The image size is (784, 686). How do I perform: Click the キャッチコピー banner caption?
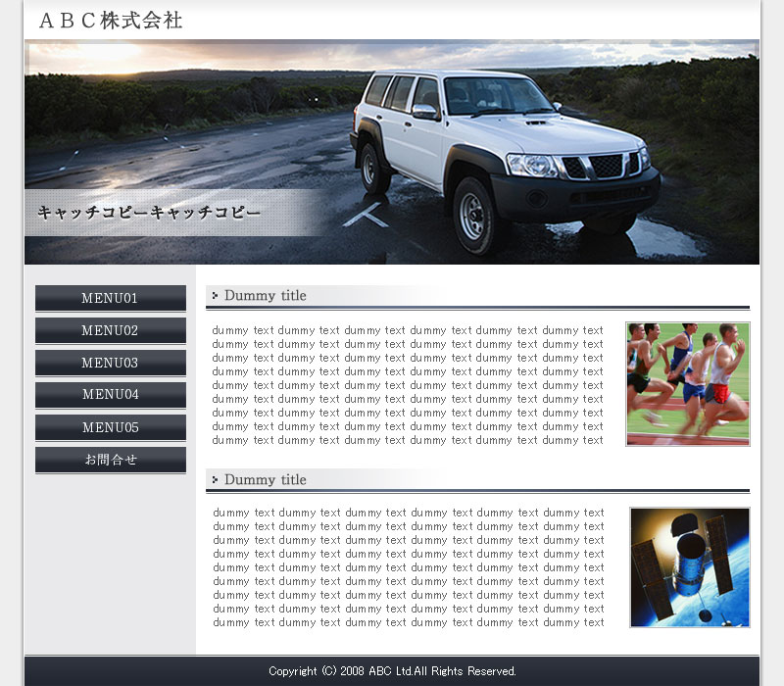click(149, 213)
